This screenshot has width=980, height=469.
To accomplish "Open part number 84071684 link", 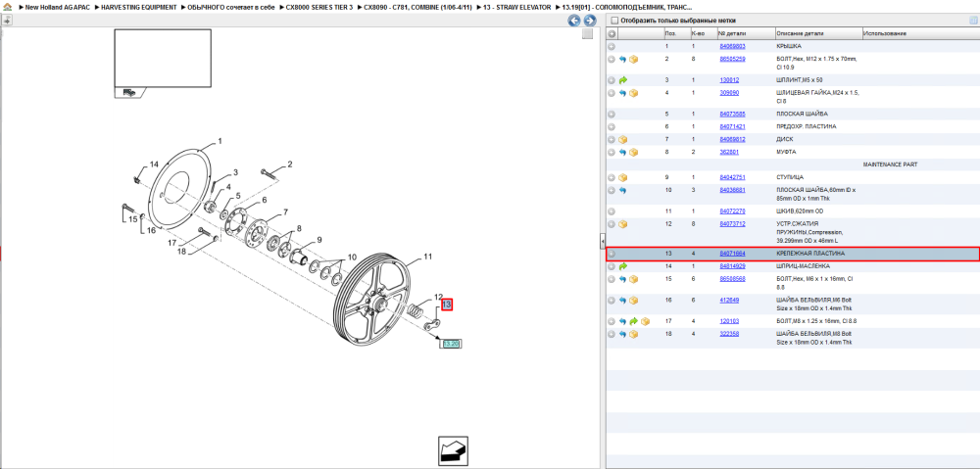I will coord(732,254).
